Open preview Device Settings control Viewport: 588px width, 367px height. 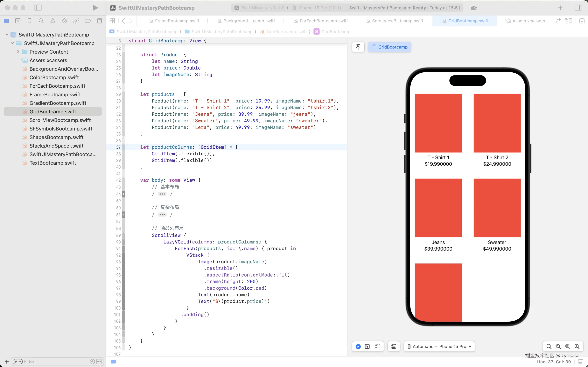point(394,347)
